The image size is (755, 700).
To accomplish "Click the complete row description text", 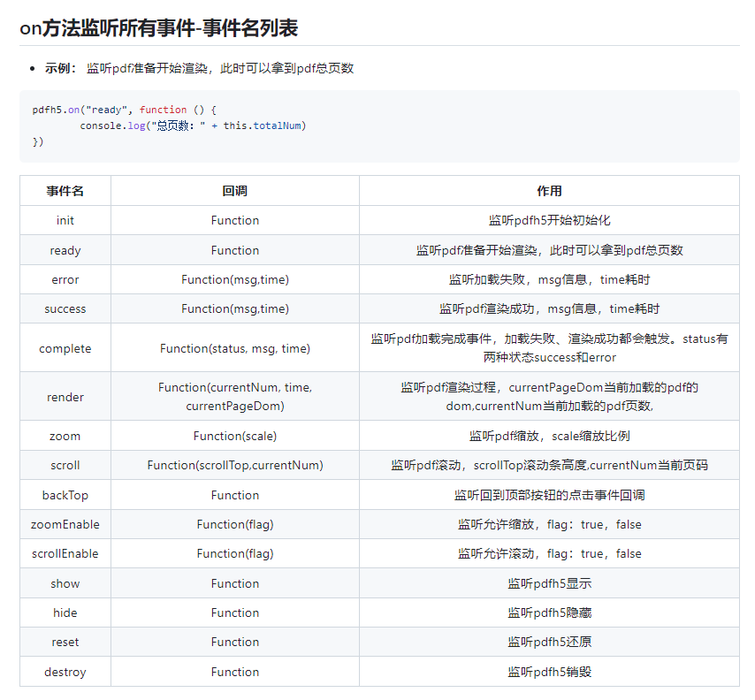I will pyautogui.click(x=549, y=348).
